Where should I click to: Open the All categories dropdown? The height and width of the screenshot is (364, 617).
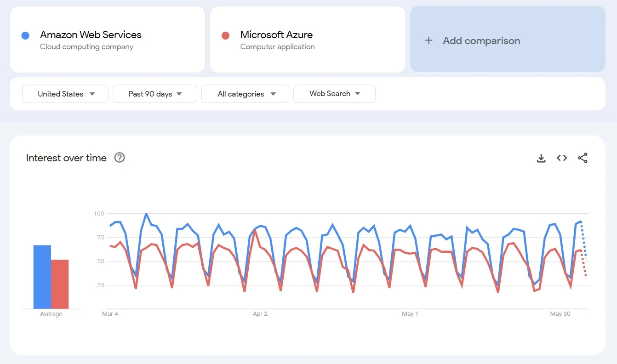coord(245,94)
